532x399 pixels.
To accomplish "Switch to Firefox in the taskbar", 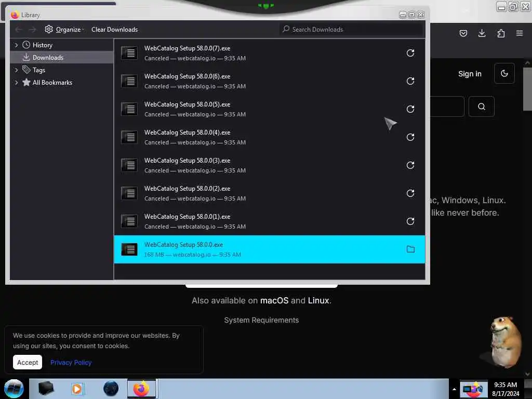I will [141, 389].
